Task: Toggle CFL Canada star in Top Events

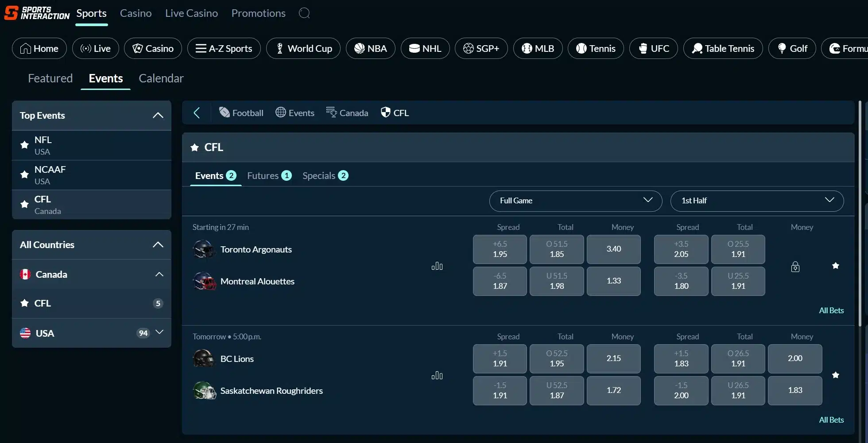Action: tap(25, 204)
